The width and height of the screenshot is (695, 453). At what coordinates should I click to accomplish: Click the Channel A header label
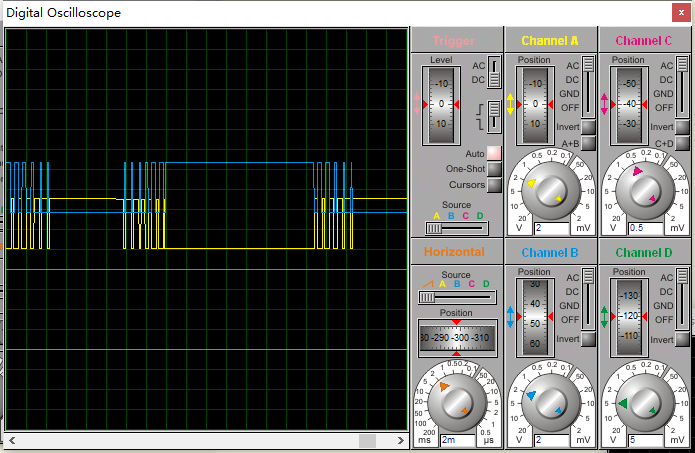550,41
